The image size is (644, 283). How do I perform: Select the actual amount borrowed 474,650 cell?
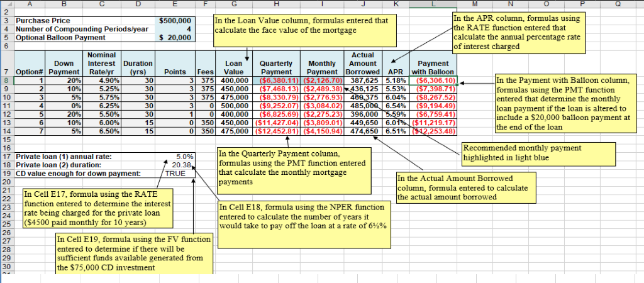point(363,131)
